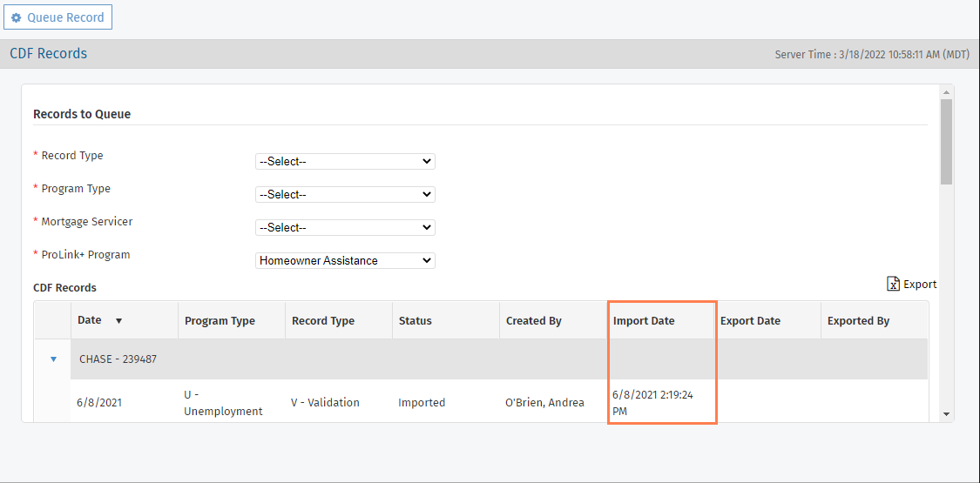Collapse the CHASE - 239487 group
The image size is (980, 483).
(53, 359)
